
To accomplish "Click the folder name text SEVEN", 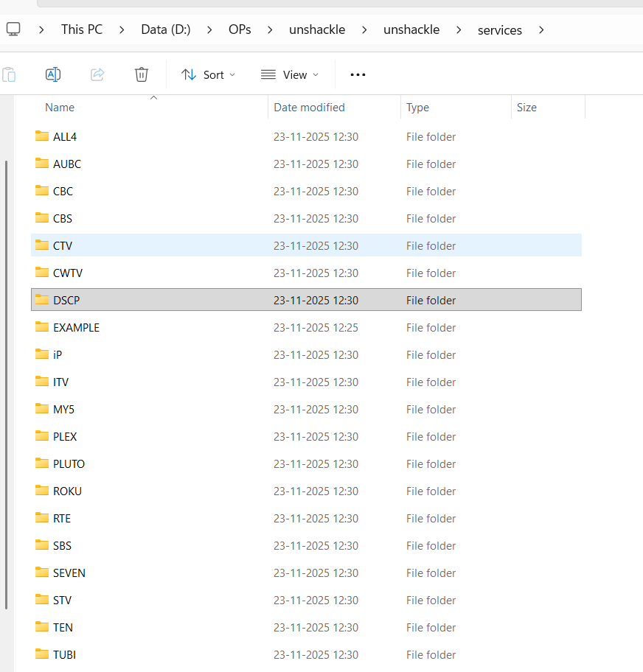I will [69, 573].
